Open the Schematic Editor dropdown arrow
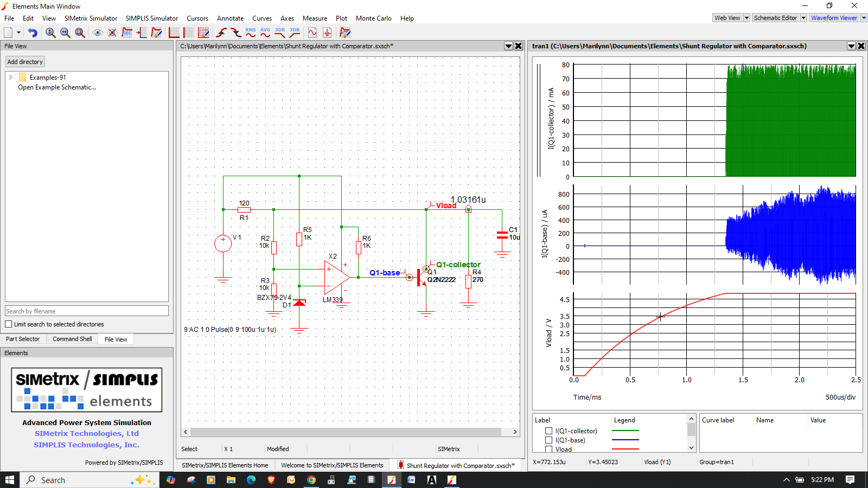This screenshot has height=488, width=868. (x=803, y=18)
